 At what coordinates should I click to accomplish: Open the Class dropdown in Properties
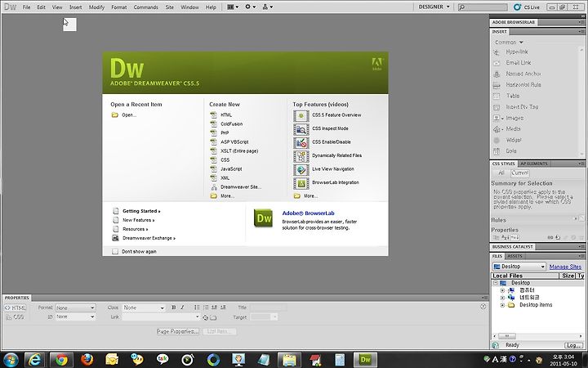click(x=144, y=307)
